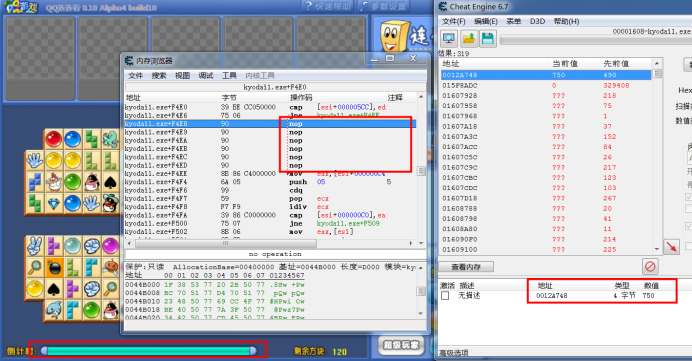Select the bomb tile in the game

(x=54, y=267)
